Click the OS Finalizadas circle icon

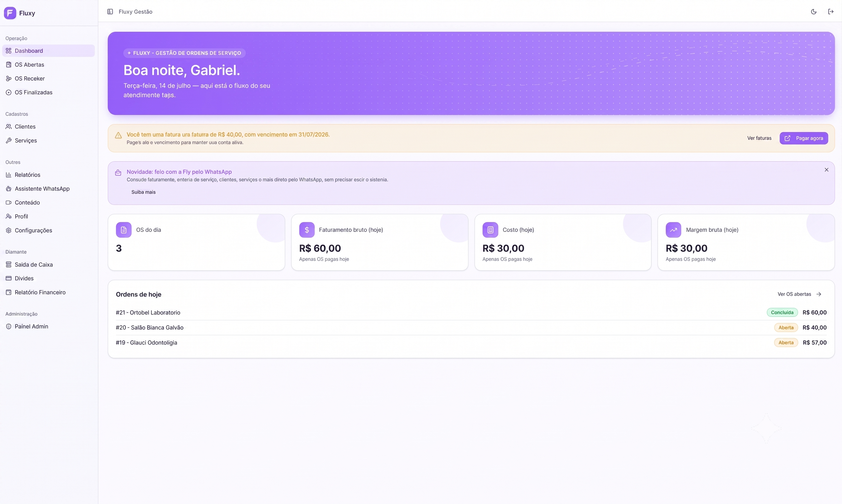[x=9, y=92]
